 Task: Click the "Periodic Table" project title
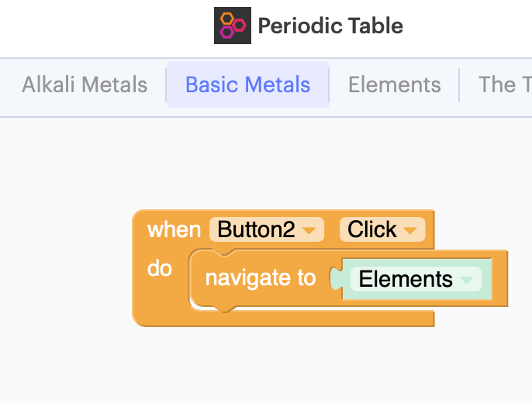(330, 26)
